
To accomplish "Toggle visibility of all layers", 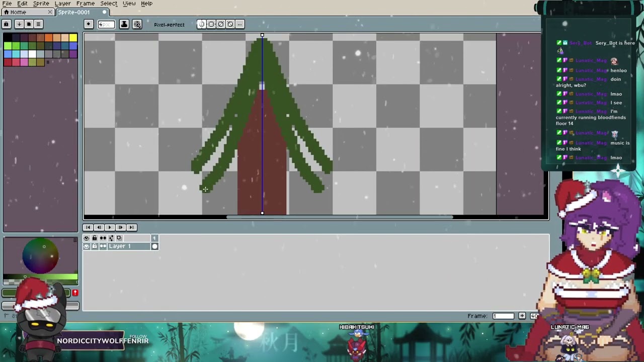I will [87, 238].
